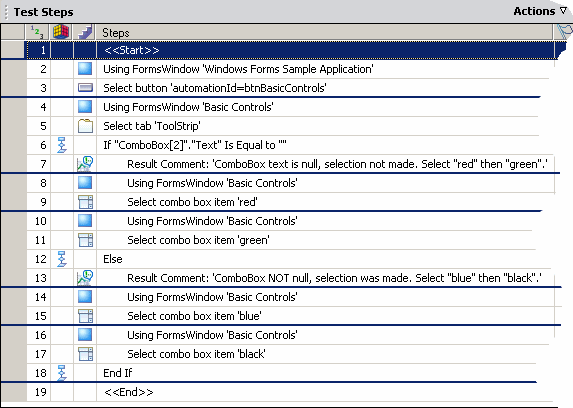Click End If flow icon in step 18

61,373
